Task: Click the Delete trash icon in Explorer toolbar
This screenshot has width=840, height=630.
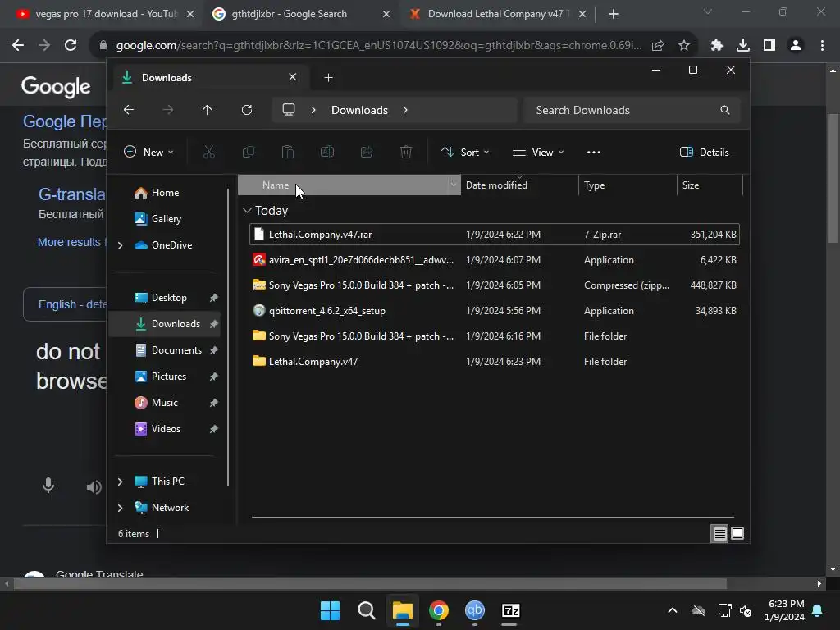Action: (x=406, y=152)
